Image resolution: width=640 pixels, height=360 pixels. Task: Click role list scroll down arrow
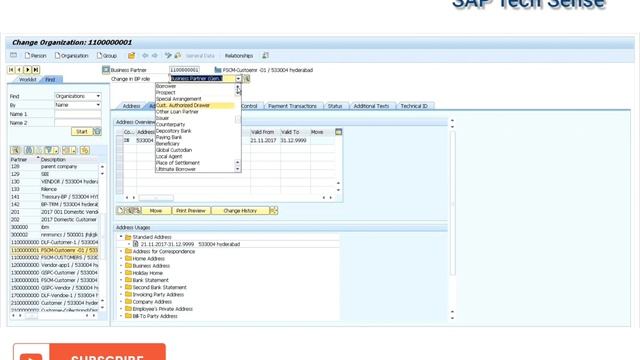tap(238, 169)
